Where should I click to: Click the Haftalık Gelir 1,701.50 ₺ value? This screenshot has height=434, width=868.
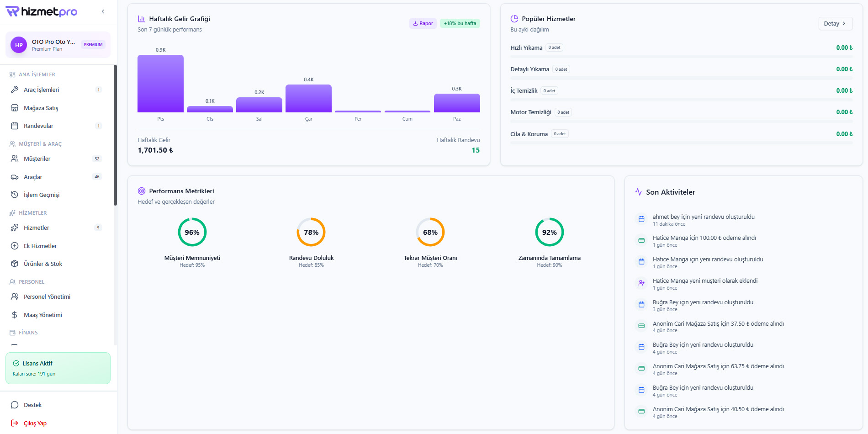coord(155,150)
